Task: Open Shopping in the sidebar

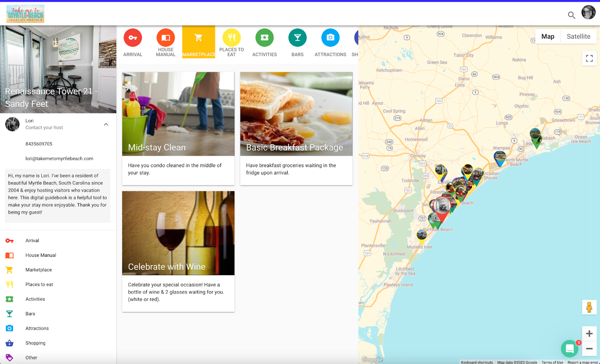Action: point(35,343)
